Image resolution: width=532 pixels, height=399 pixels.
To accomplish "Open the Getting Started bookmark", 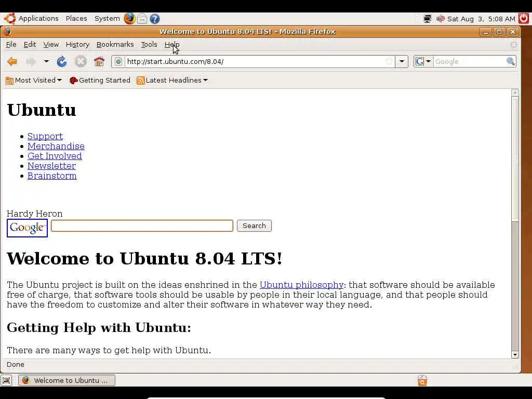I will 100,81.
